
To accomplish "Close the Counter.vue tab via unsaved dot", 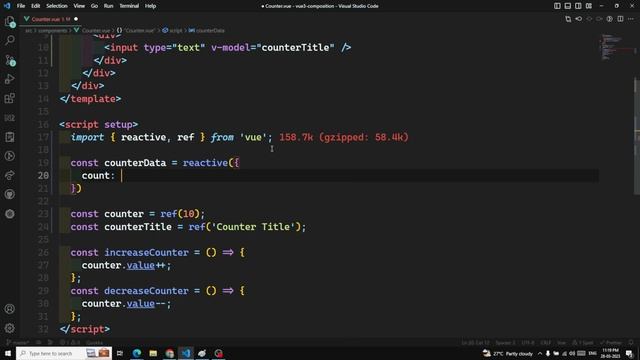I will [76, 19].
